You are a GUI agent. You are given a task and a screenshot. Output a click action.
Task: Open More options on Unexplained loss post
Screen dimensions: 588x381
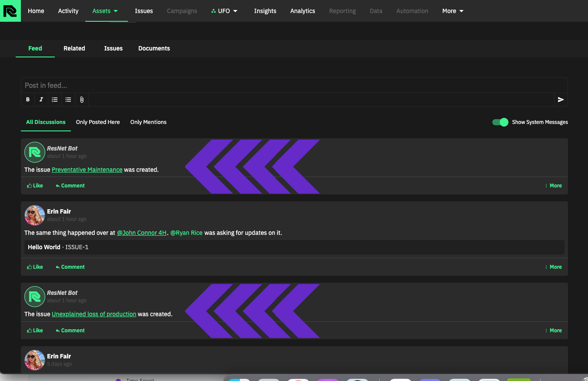coord(553,331)
